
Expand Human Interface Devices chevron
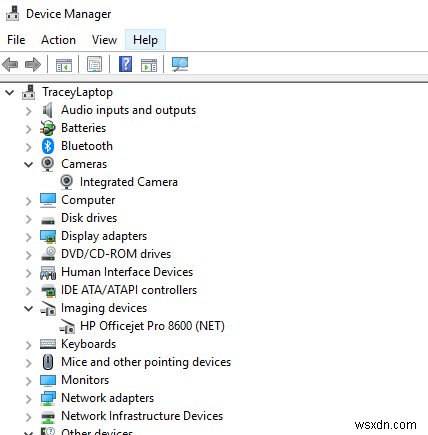click(x=29, y=273)
